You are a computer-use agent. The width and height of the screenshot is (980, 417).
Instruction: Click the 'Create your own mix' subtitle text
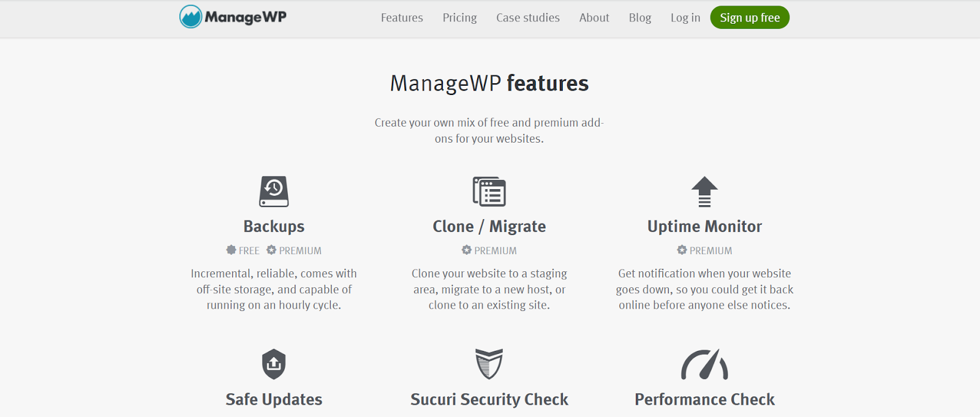[489, 130]
